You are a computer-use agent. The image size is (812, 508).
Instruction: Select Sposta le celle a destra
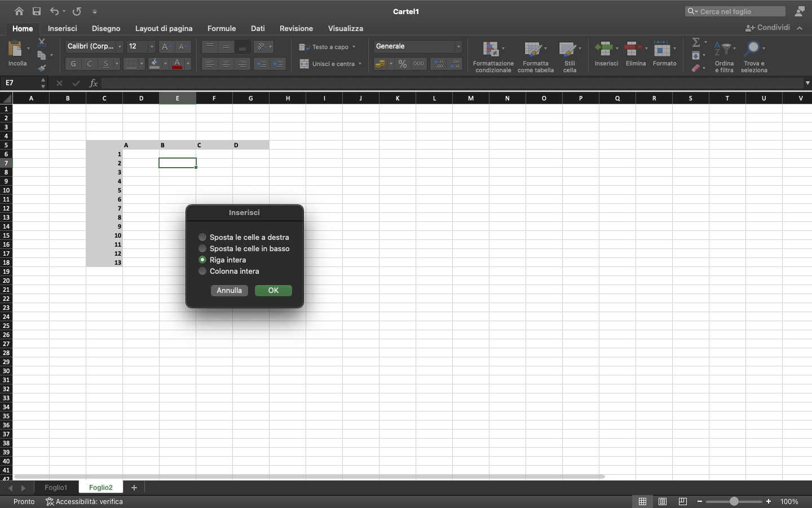[202, 237]
